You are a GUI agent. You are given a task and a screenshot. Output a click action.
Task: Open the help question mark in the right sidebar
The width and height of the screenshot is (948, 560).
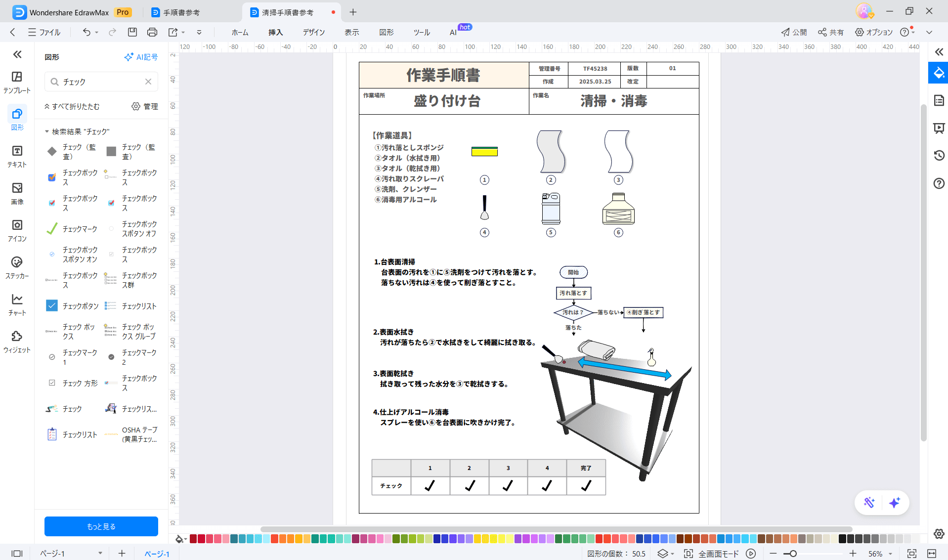(x=939, y=183)
